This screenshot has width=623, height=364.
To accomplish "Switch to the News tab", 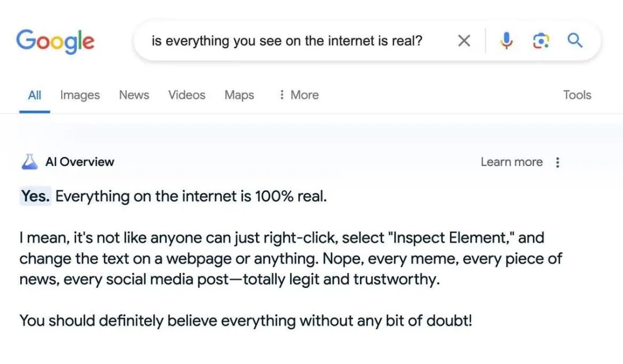I will [134, 95].
